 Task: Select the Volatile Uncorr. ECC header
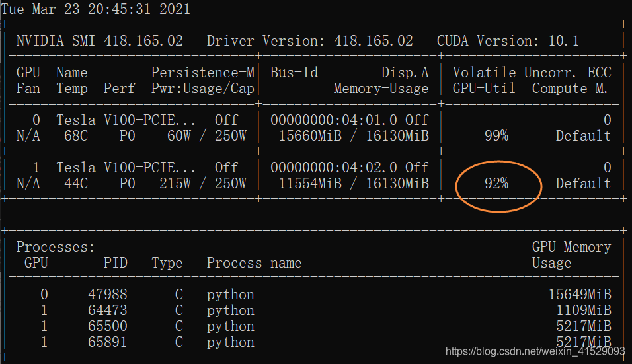coord(532,73)
